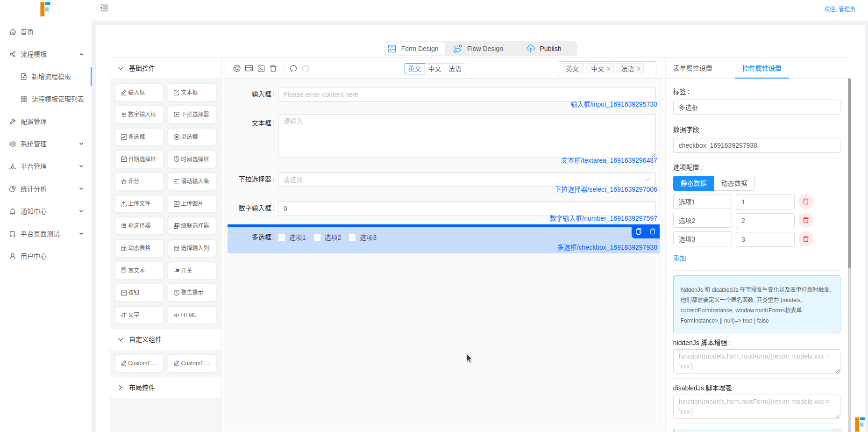868x432 pixels.
Task: Click the import JSON window icon
Action: [249, 68]
